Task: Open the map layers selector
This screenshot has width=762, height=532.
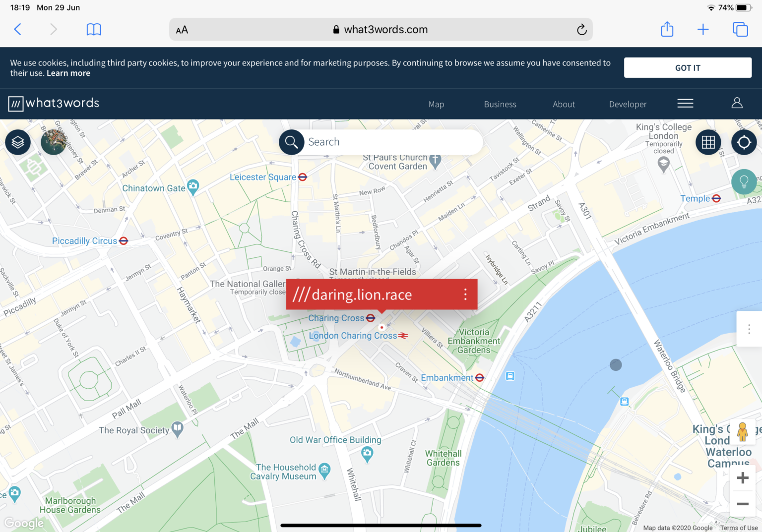Action: click(17, 142)
